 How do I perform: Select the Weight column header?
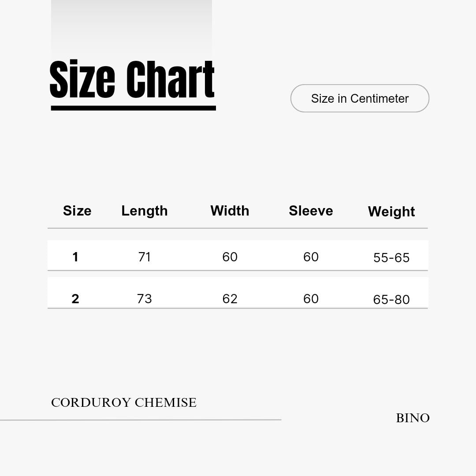pos(391,212)
